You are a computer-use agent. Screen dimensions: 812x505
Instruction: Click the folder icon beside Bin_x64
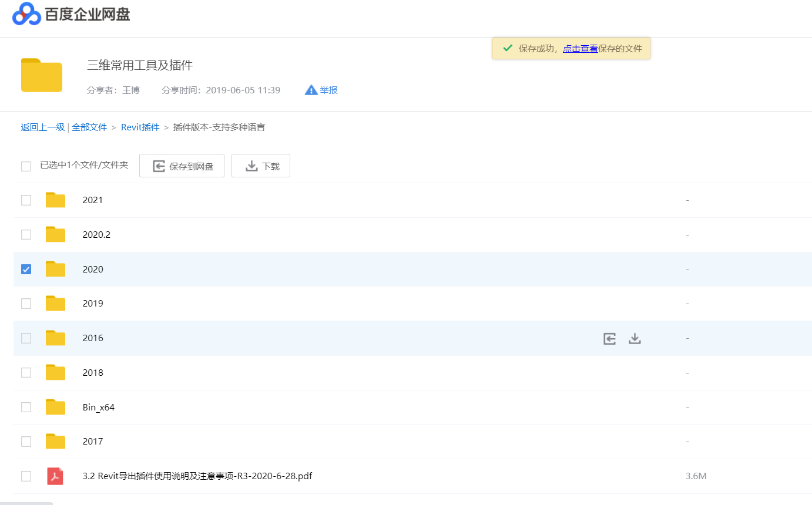pos(55,407)
